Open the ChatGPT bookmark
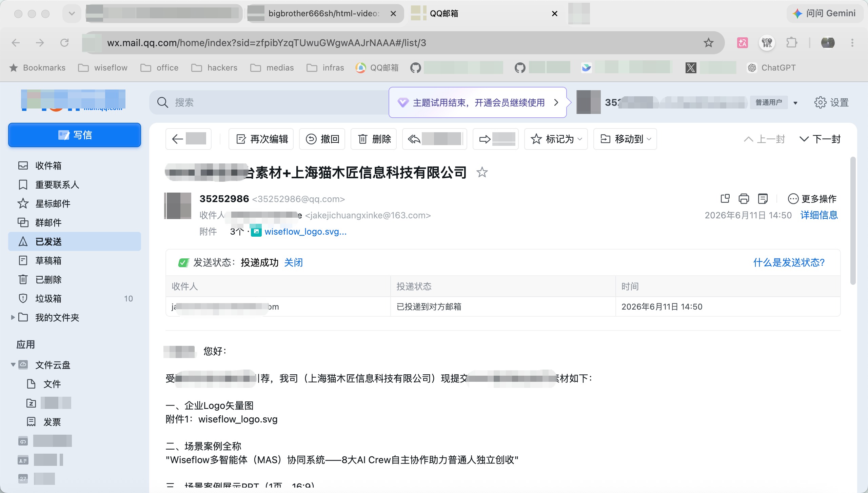The width and height of the screenshot is (868, 493). click(772, 68)
